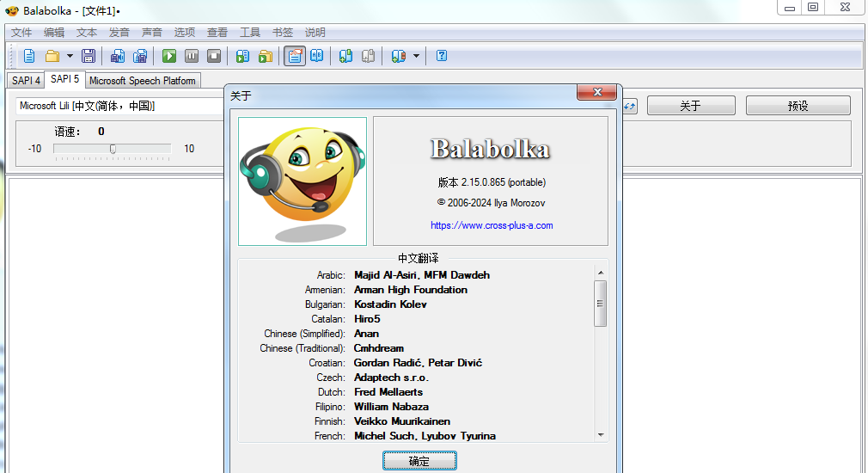
Task: Open the 说明 menu
Action: coord(315,33)
